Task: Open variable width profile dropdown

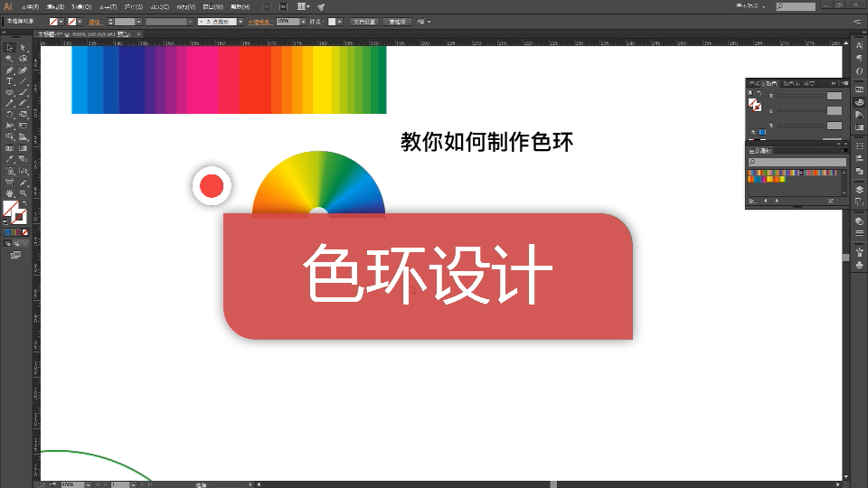Action: [x=190, y=22]
